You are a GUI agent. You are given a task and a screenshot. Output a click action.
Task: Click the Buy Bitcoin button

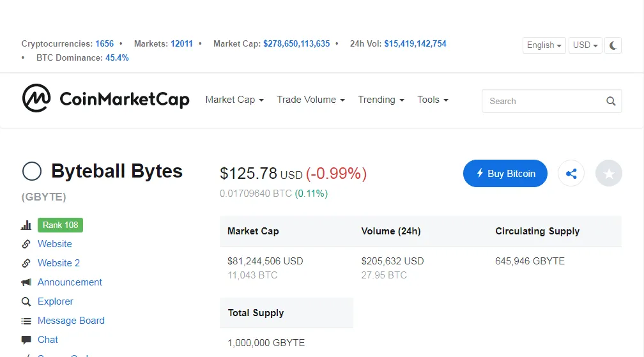coord(505,173)
